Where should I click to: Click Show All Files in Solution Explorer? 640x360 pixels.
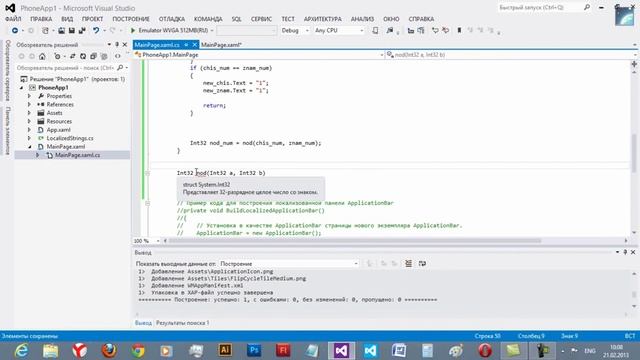[x=104, y=56]
